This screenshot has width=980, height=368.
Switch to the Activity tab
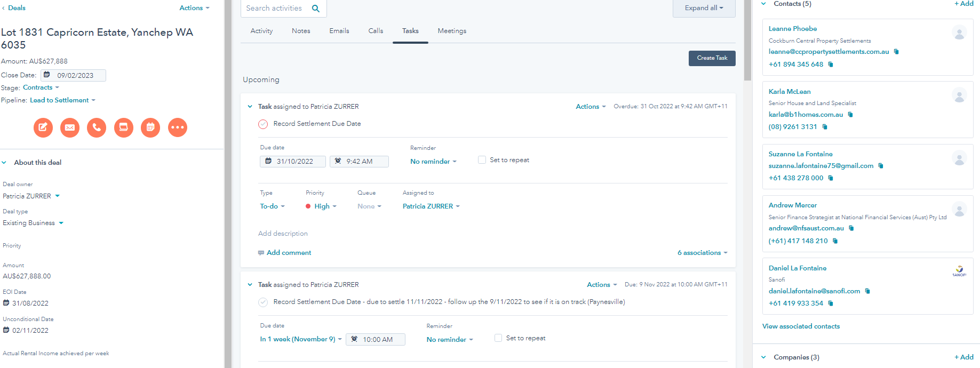pyautogui.click(x=261, y=31)
